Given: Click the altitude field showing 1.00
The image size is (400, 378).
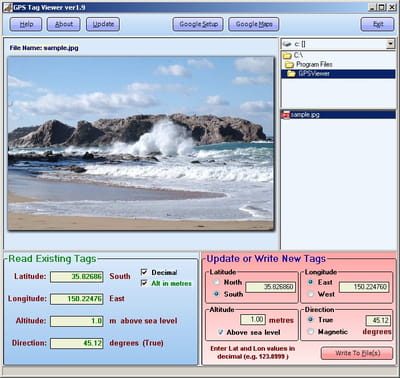Looking at the screenshot, I should 253,320.
